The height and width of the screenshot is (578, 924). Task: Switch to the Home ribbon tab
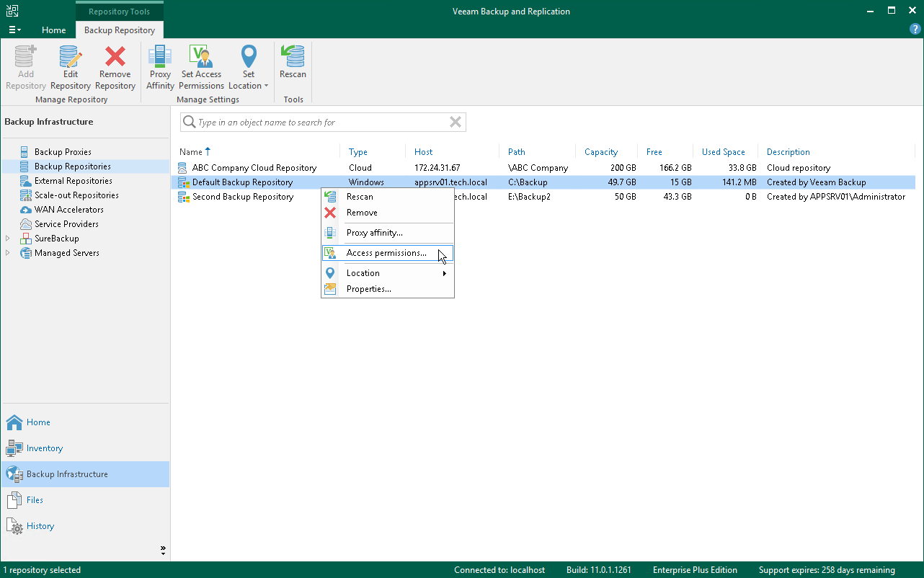tap(53, 30)
